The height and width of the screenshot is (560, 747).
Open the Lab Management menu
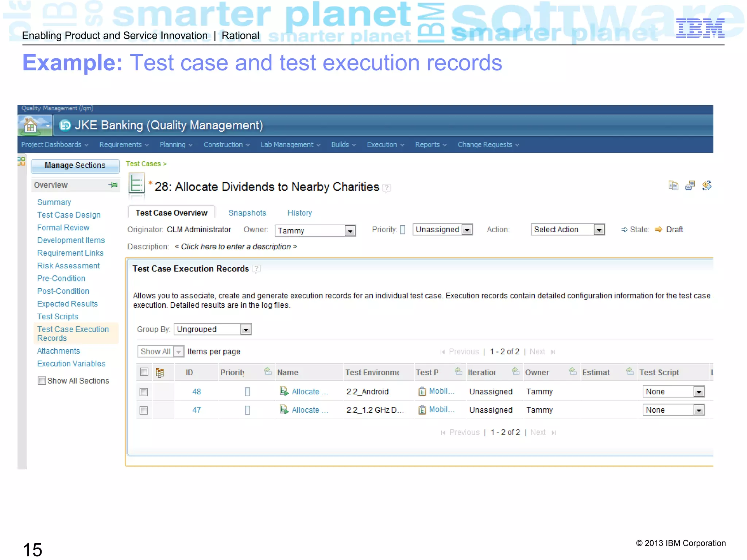pos(291,145)
